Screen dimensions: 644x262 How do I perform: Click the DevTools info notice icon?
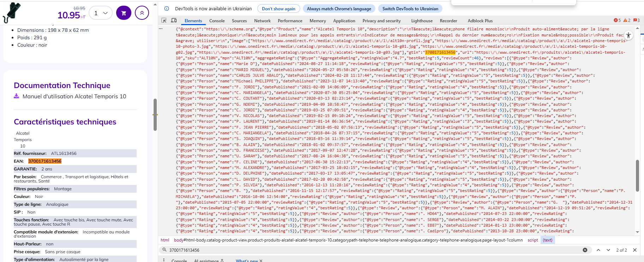(167, 8)
